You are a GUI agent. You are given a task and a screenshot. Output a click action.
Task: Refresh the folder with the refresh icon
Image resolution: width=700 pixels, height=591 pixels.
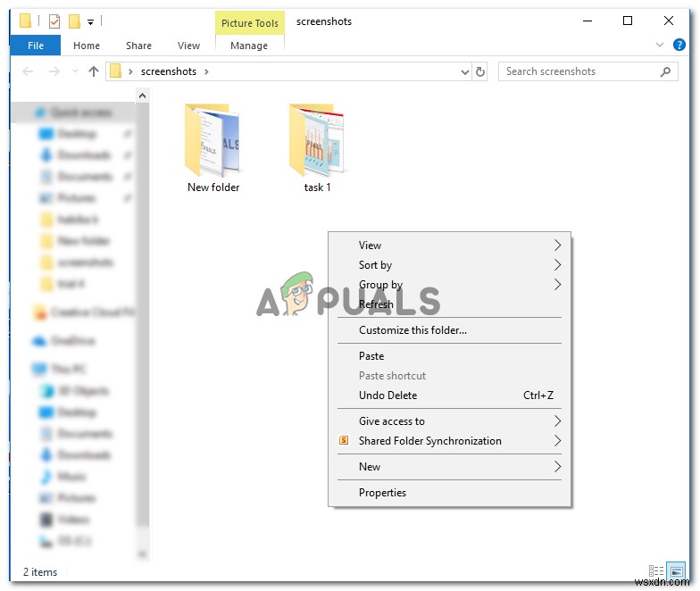[480, 71]
